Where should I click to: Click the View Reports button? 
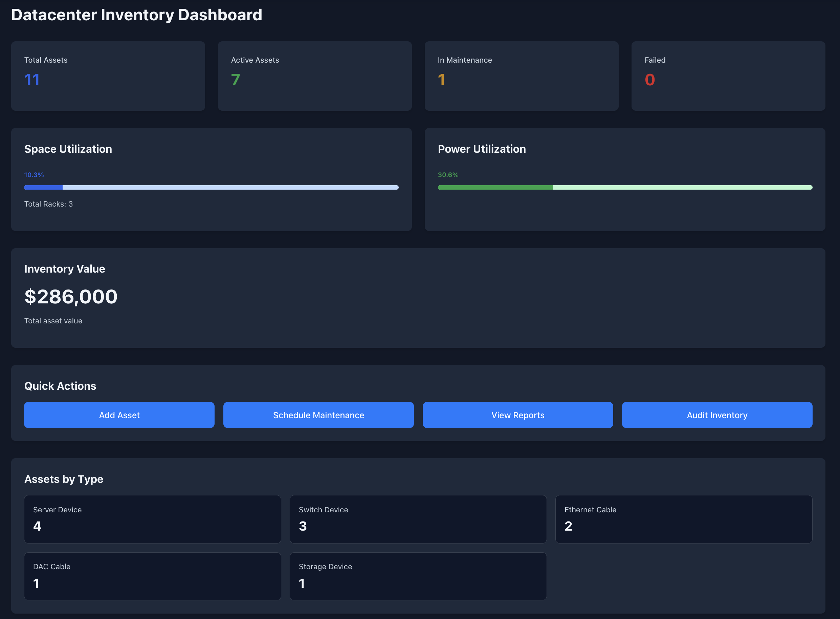(517, 415)
